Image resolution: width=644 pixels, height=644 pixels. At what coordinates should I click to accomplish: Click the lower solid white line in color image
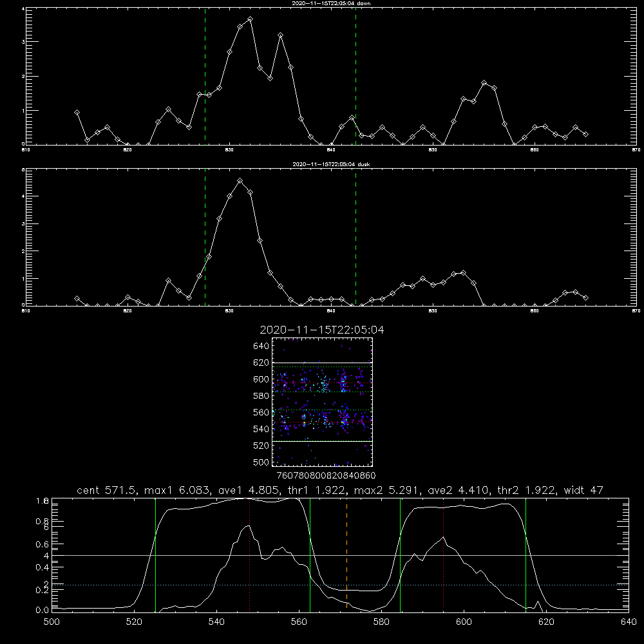322,441
